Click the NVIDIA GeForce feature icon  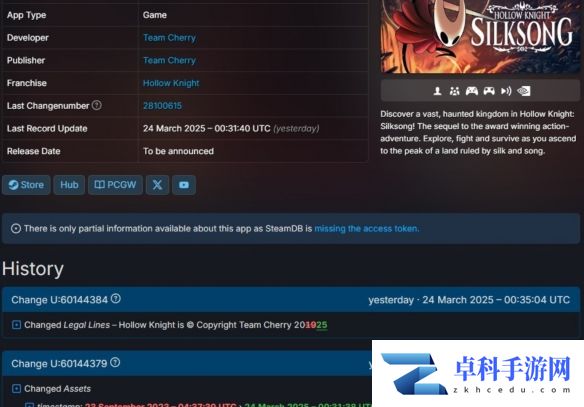coord(524,91)
